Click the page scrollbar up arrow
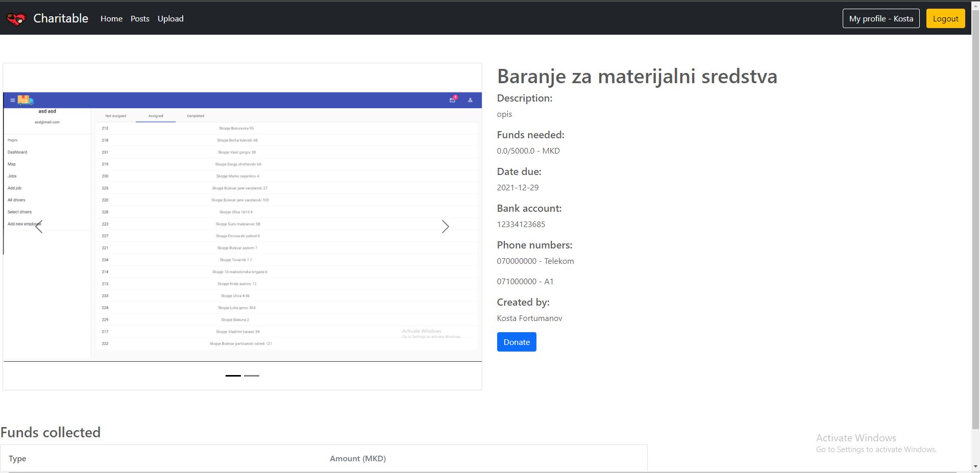The height and width of the screenshot is (473, 980). pyautogui.click(x=975, y=4)
